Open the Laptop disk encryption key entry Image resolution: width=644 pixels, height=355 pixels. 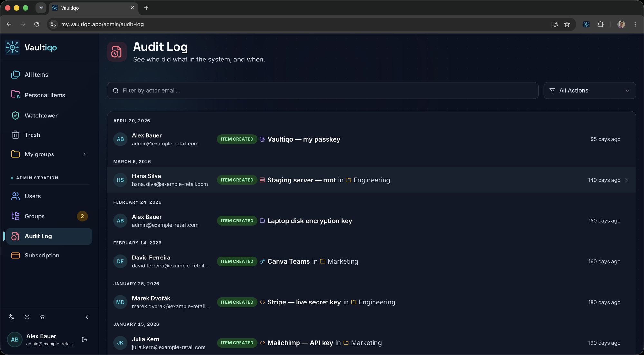pos(309,221)
